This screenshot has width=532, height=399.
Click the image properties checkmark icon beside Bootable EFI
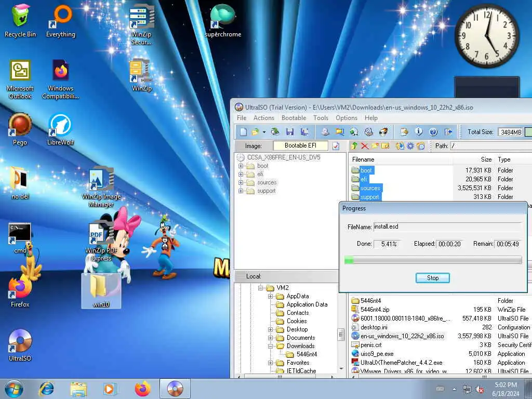[x=336, y=146]
